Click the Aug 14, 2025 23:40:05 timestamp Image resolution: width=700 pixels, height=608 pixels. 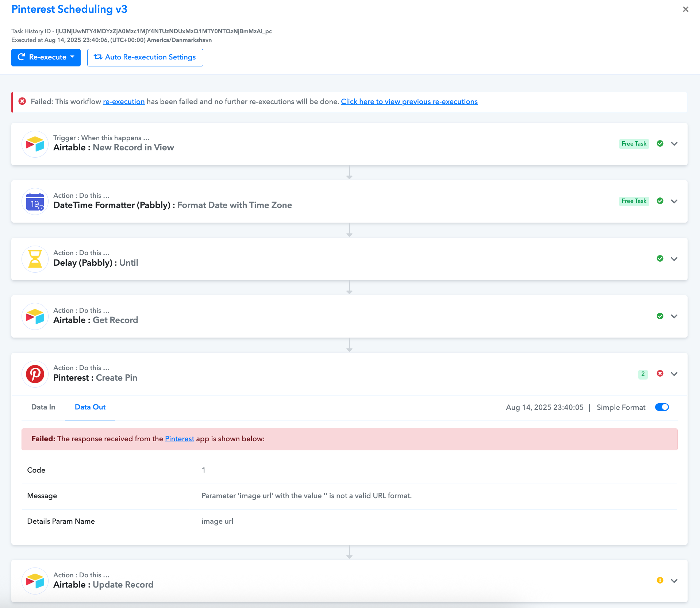(545, 407)
